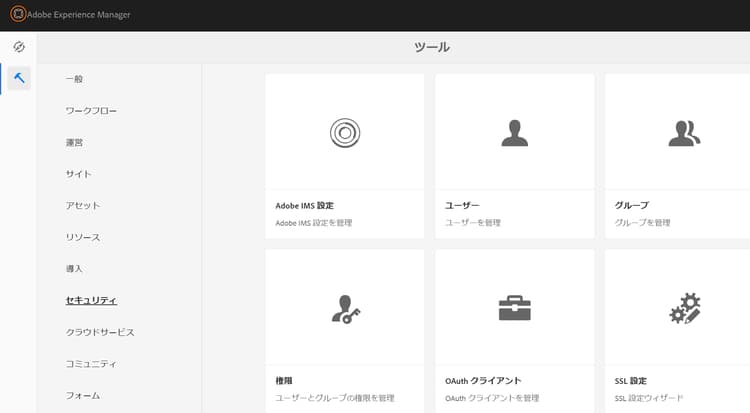Click the 'グループを管理' description text
This screenshot has height=413, width=750.
(x=642, y=223)
